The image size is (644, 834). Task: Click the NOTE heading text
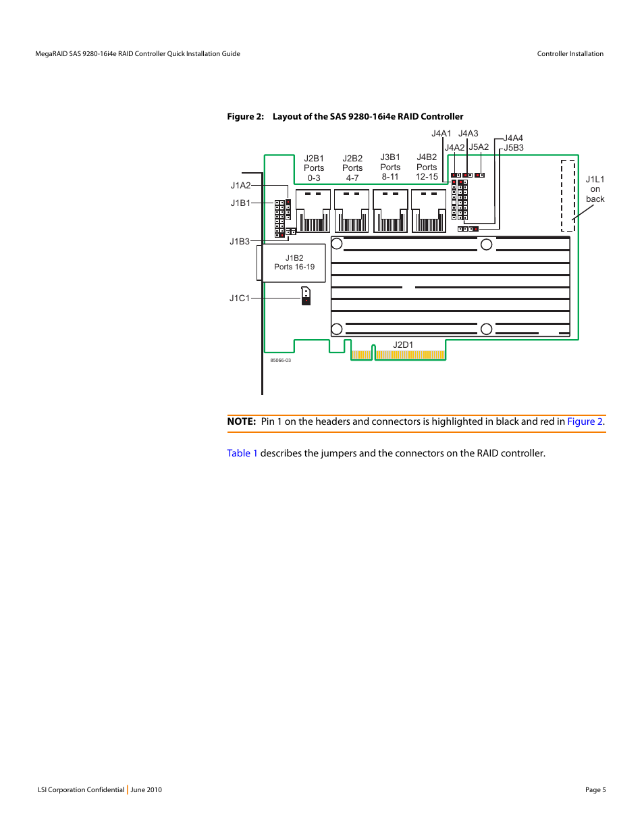point(242,421)
